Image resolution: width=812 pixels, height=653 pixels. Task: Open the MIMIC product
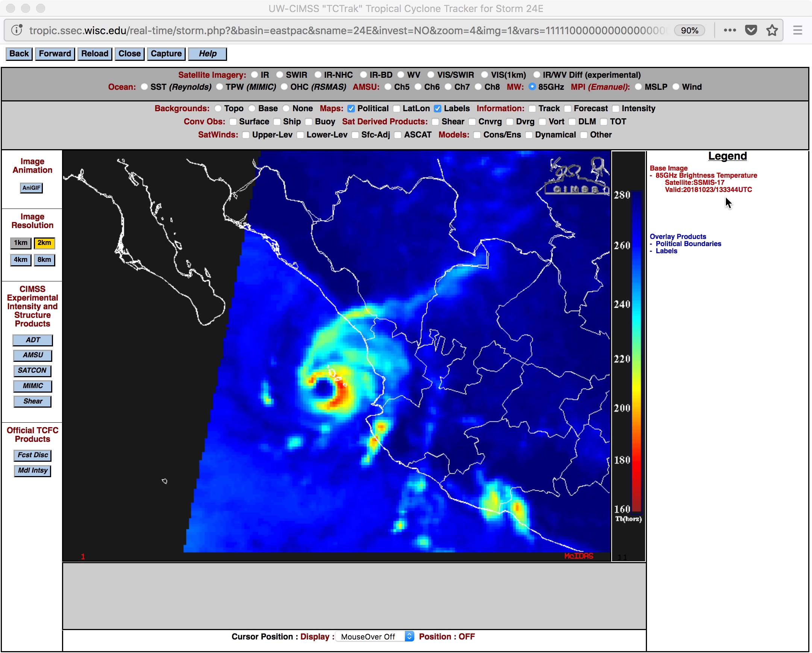point(33,386)
